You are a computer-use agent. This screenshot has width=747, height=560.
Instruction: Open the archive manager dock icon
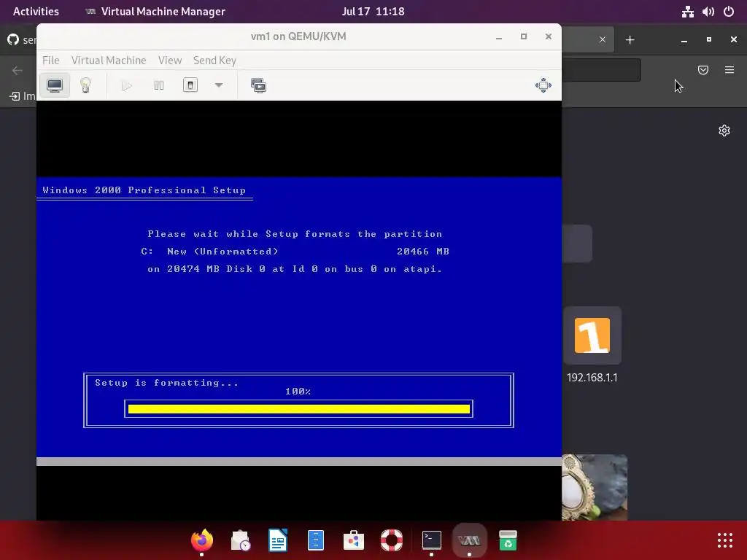tap(316, 540)
